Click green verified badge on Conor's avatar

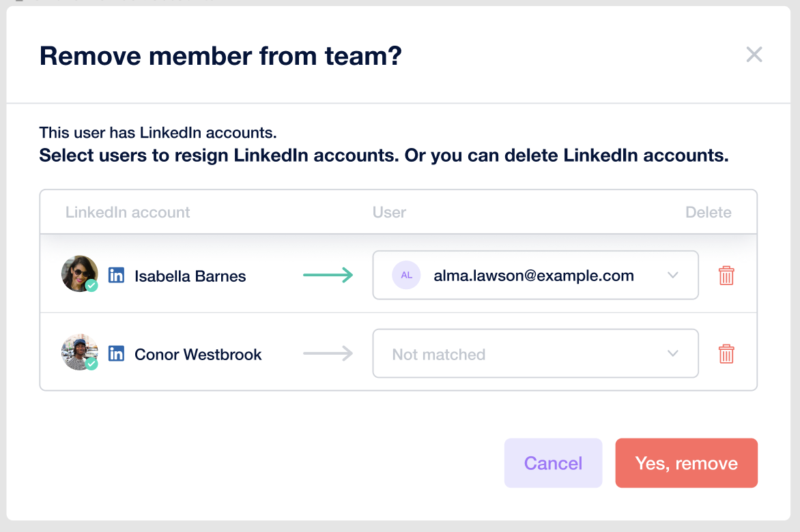[x=91, y=364]
